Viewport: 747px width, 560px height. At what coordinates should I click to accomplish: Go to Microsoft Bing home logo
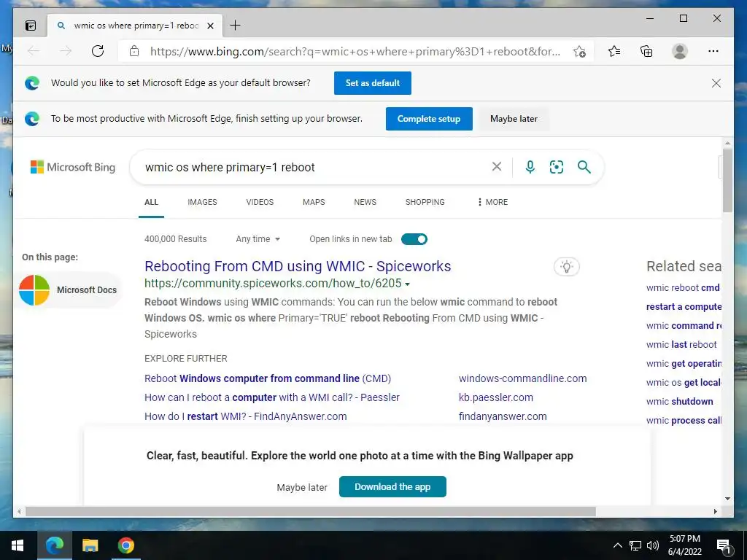(x=73, y=167)
